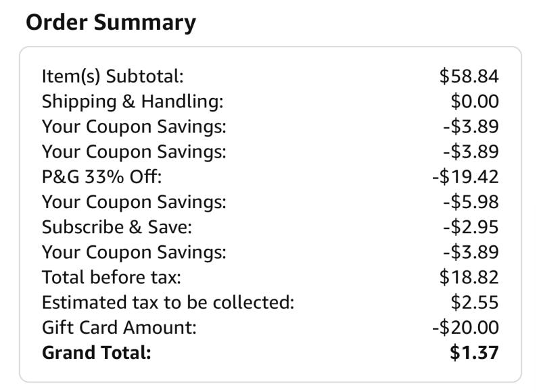This screenshot has width=541, height=392.
Task: Click the Order Summary heading
Action: coord(111,23)
